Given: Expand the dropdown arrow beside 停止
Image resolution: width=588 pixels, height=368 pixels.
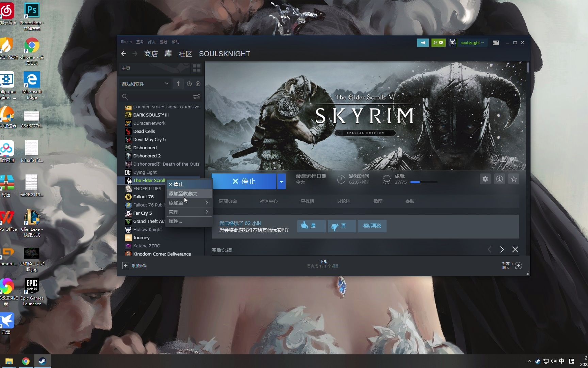Looking at the screenshot, I should pyautogui.click(x=281, y=181).
